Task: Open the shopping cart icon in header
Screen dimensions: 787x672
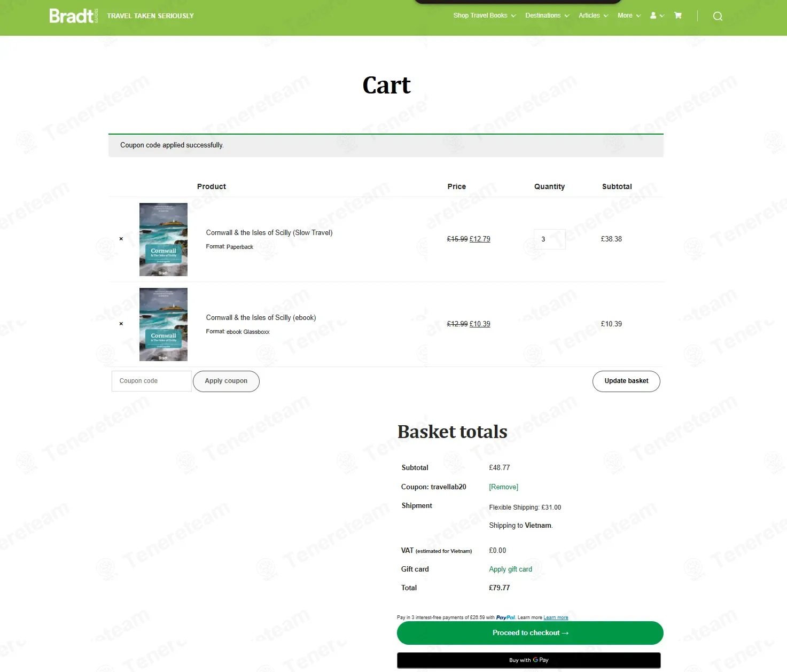Action: coord(677,15)
